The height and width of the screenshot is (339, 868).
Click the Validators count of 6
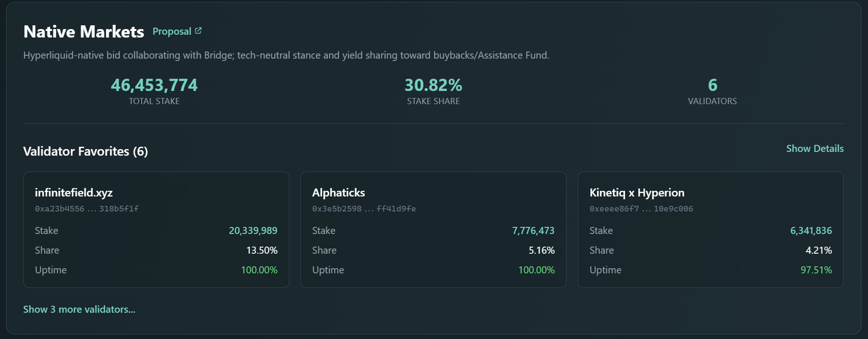click(x=712, y=85)
